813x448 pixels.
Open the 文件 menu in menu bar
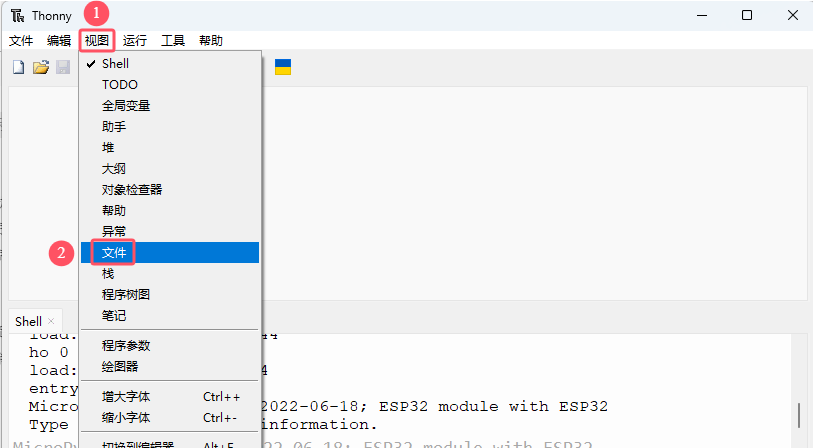coord(21,40)
